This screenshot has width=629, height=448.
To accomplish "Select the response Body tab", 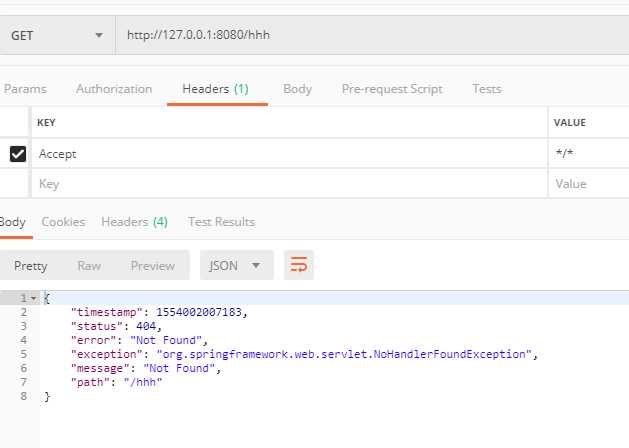I will click(13, 222).
